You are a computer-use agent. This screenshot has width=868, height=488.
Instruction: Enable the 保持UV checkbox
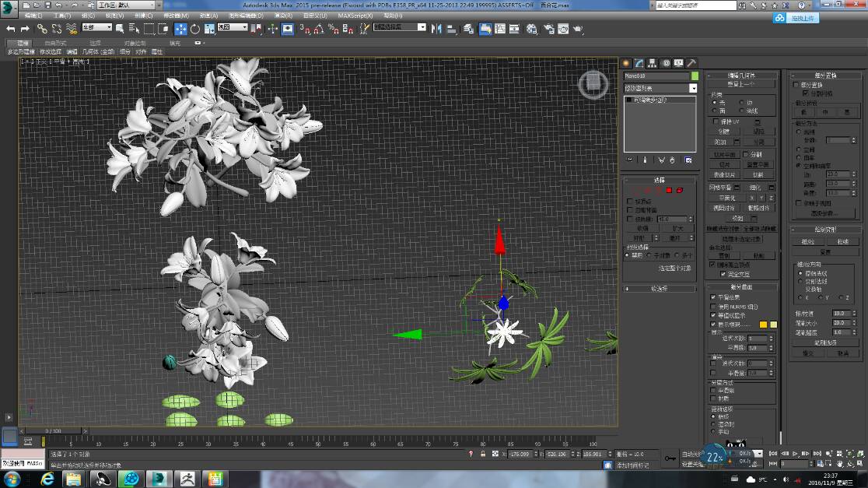(x=715, y=121)
